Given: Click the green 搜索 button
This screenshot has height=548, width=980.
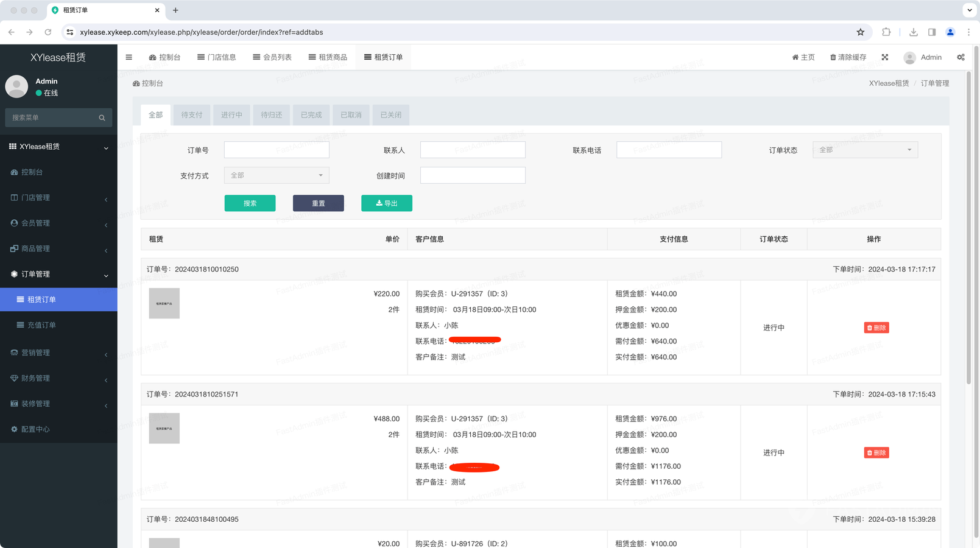Looking at the screenshot, I should click(250, 203).
